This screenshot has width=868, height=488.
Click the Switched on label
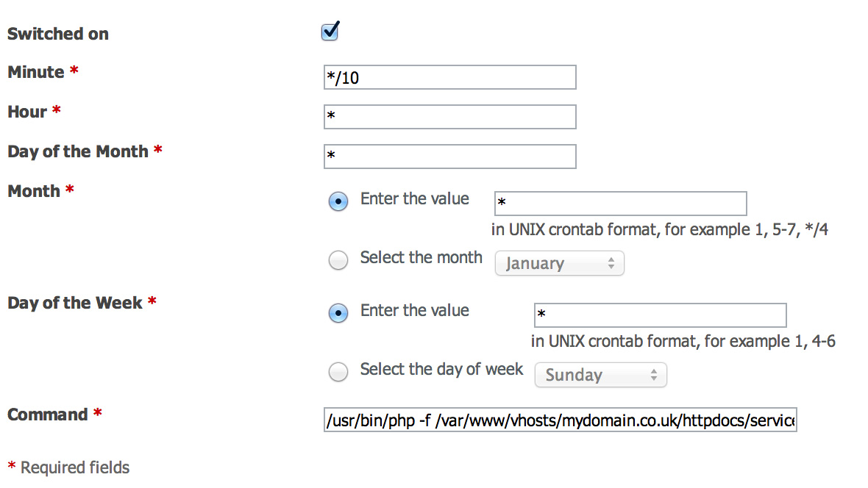pos(58,34)
